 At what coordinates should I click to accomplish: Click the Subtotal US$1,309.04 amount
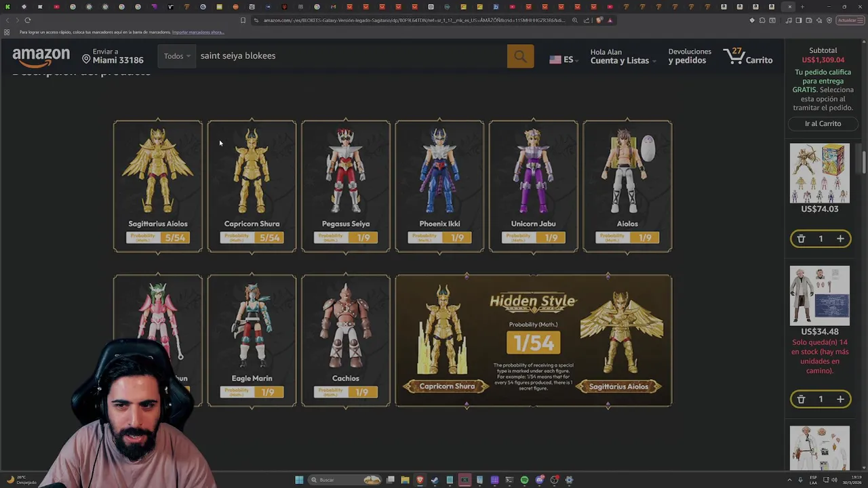tap(823, 60)
